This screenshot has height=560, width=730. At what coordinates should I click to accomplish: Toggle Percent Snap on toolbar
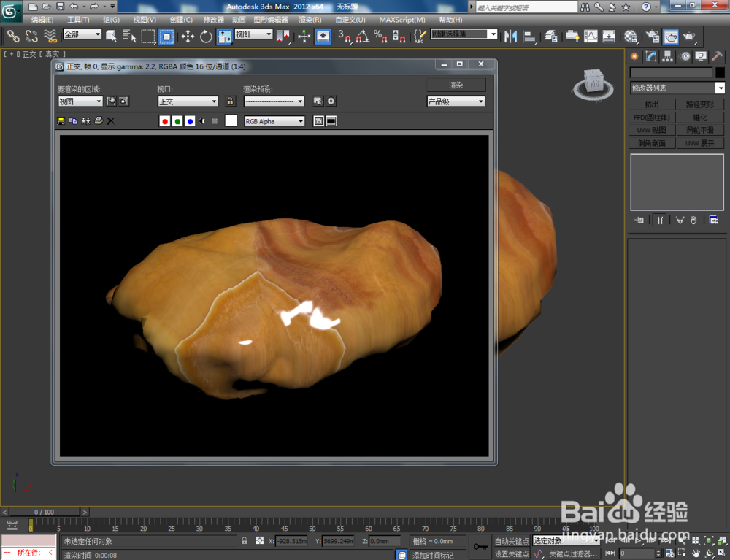(x=381, y=37)
